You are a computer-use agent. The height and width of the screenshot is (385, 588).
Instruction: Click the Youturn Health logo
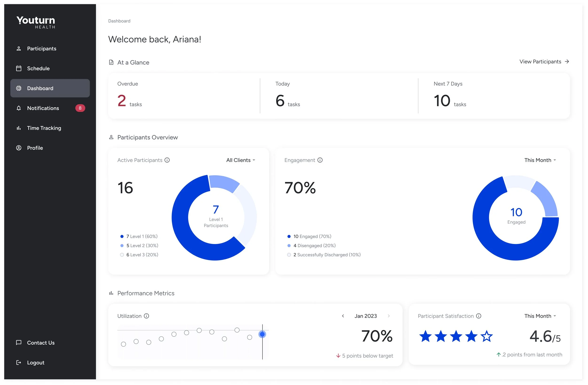(x=36, y=22)
